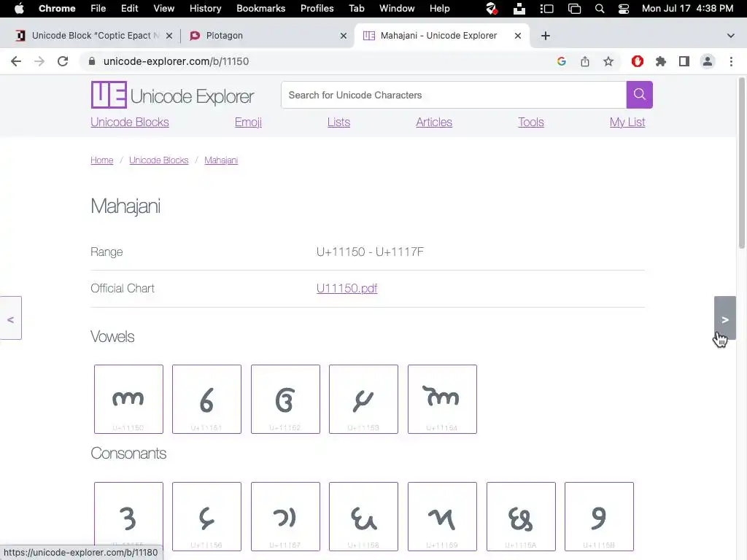Reload the page with the refresh icon
This screenshot has height=560, width=747.
point(63,61)
